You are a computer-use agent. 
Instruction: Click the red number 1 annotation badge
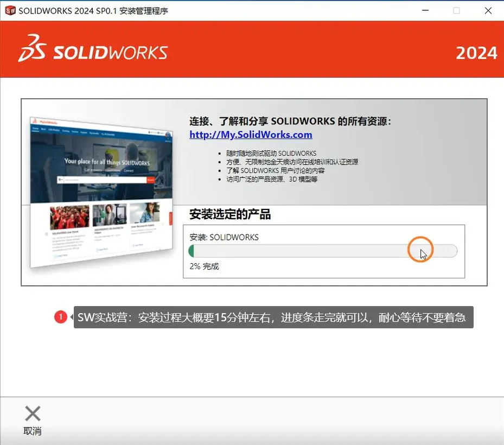pos(60,317)
